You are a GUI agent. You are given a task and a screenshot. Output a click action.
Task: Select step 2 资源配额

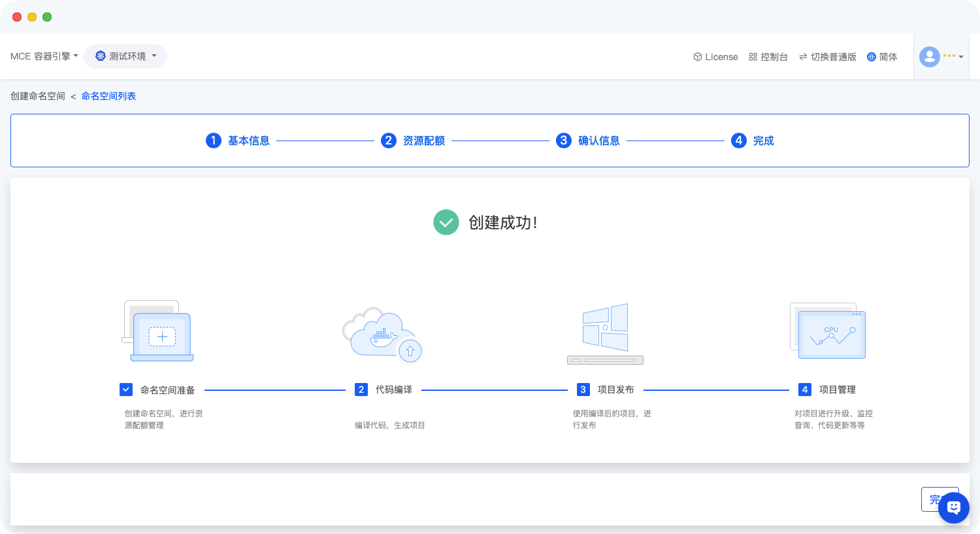(413, 141)
